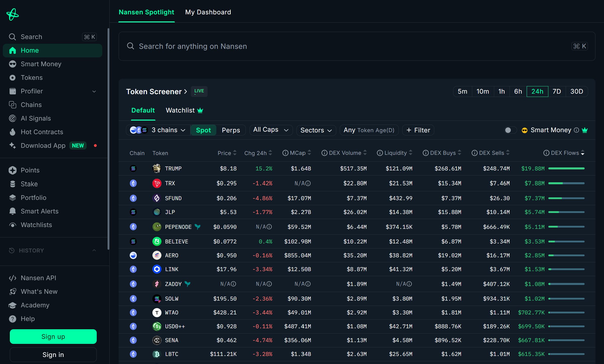This screenshot has width=604, height=364.
Task: Click Smart Money info icon
Action: pyautogui.click(x=576, y=130)
